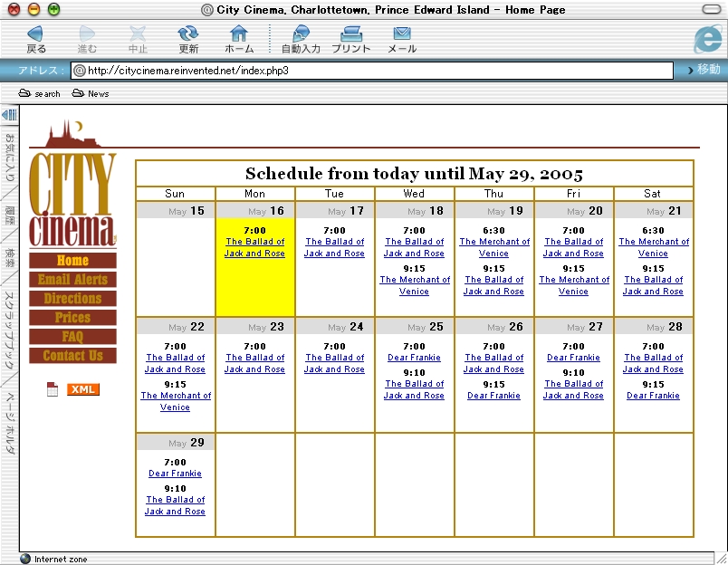
Task: Open Dear Frankie link on May 29
Action: click(x=175, y=474)
